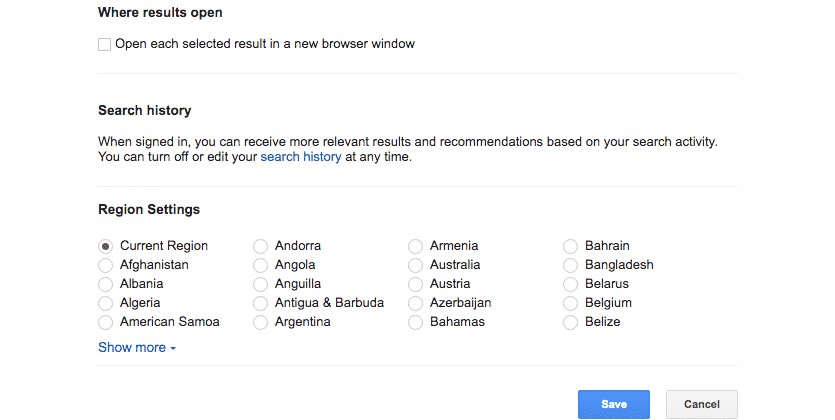The image size is (835, 420).
Task: Select Algeria region option
Action: pos(105,303)
